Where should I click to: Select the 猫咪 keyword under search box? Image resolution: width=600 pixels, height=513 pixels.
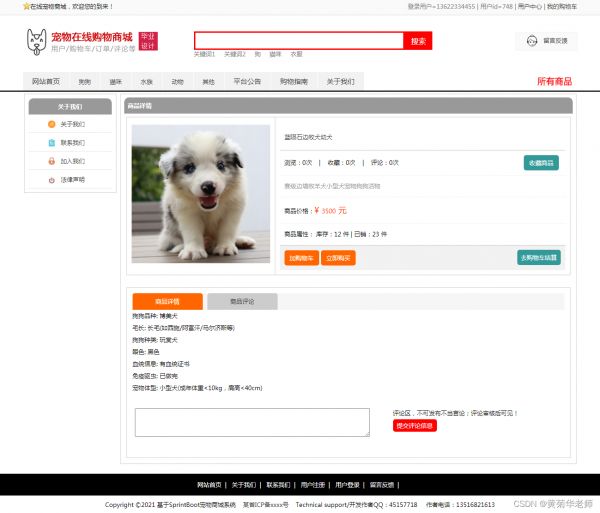click(x=275, y=54)
